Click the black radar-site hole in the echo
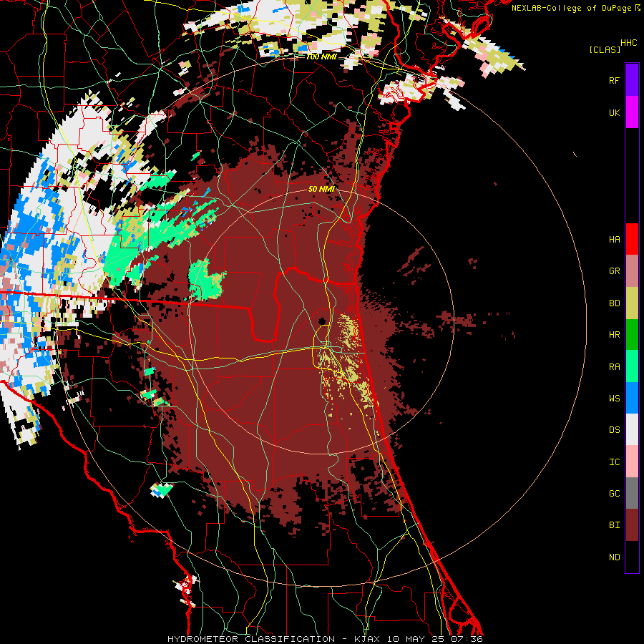This screenshot has width=644, height=644. [x=323, y=321]
